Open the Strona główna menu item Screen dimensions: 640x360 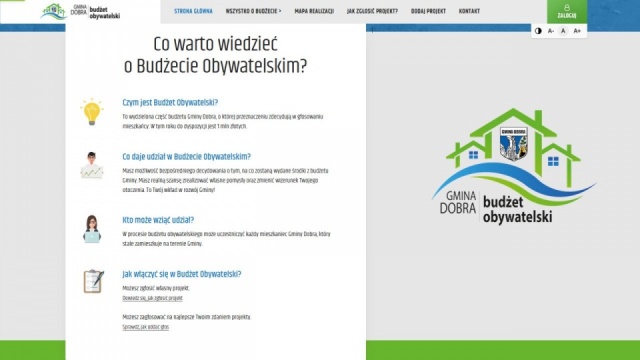click(193, 11)
